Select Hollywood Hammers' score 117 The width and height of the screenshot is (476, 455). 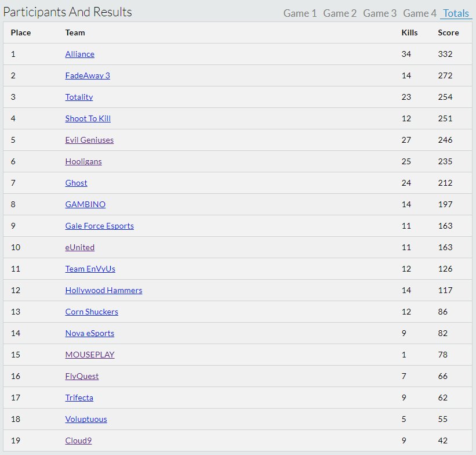pos(445,290)
